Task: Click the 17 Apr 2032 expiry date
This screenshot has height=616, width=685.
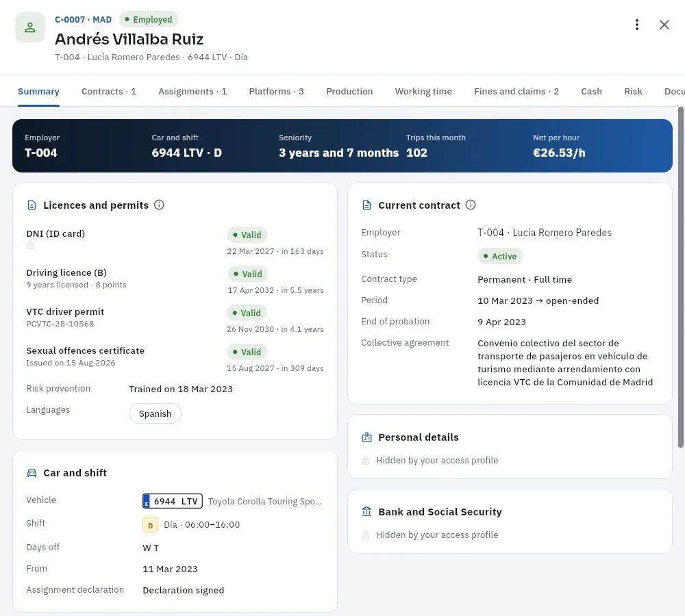Action: 251,290
